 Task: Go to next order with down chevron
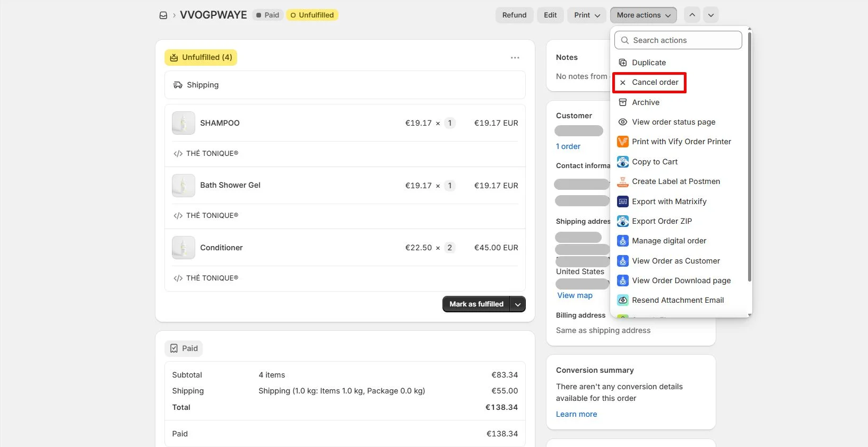pos(711,15)
